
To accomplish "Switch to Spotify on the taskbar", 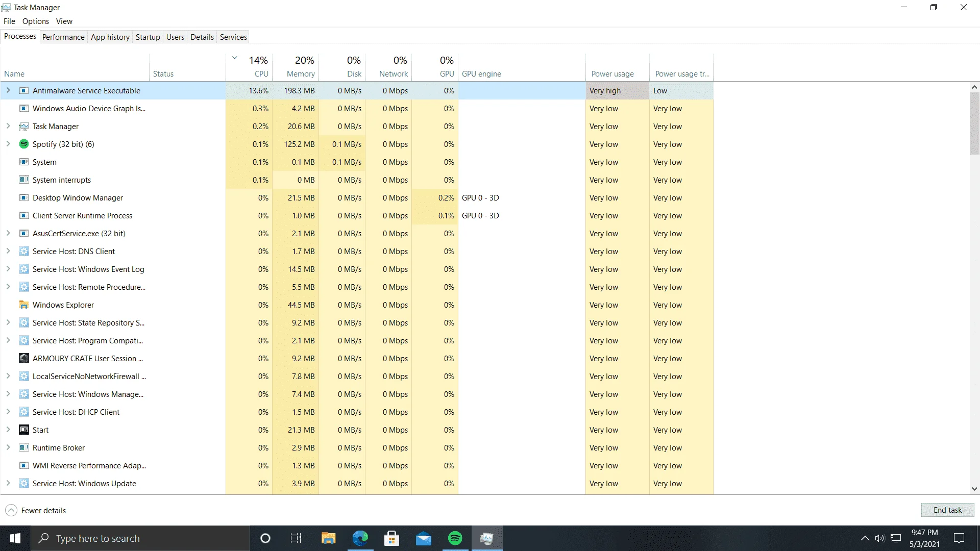I will click(455, 538).
